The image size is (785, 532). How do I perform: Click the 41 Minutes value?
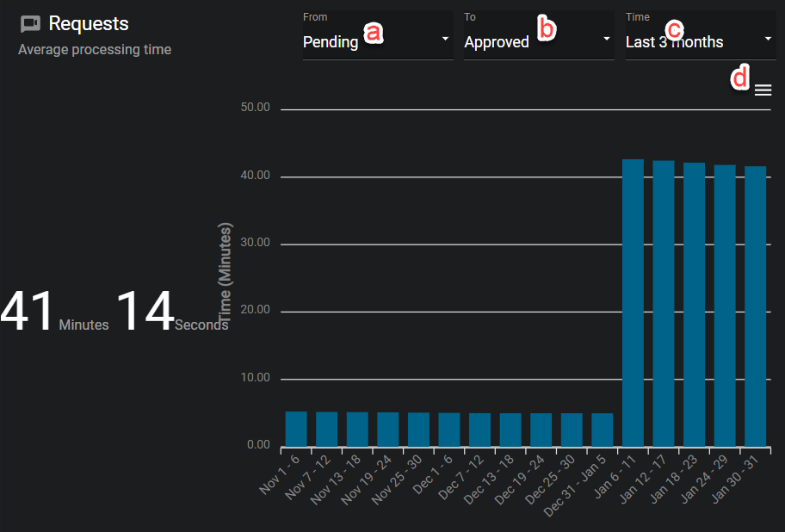pyautogui.click(x=54, y=312)
